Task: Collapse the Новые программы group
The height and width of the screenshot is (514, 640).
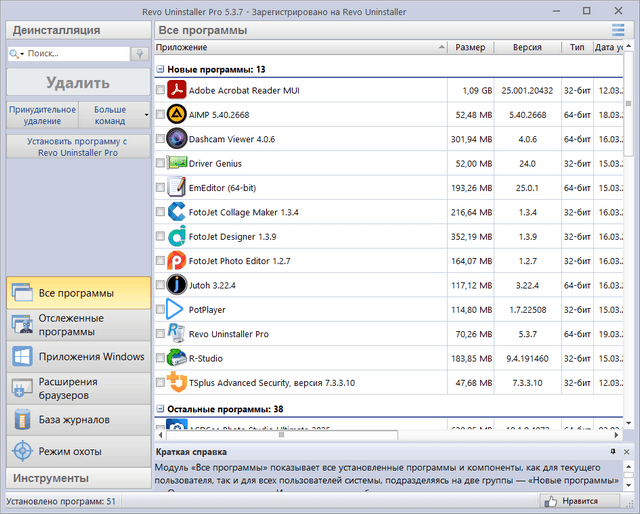Action: tap(161, 70)
